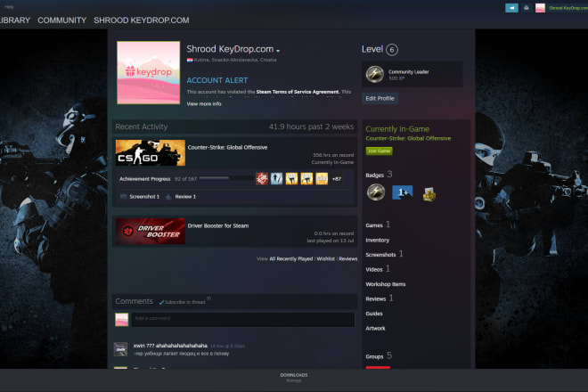Screen dimensions: 588x392
Task: Click the ACCOUNT ALERT heading
Action: point(217,80)
